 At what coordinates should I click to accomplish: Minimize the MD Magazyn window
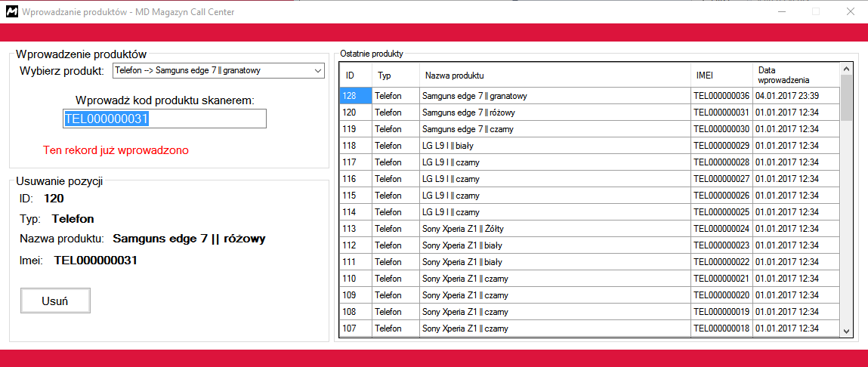781,11
